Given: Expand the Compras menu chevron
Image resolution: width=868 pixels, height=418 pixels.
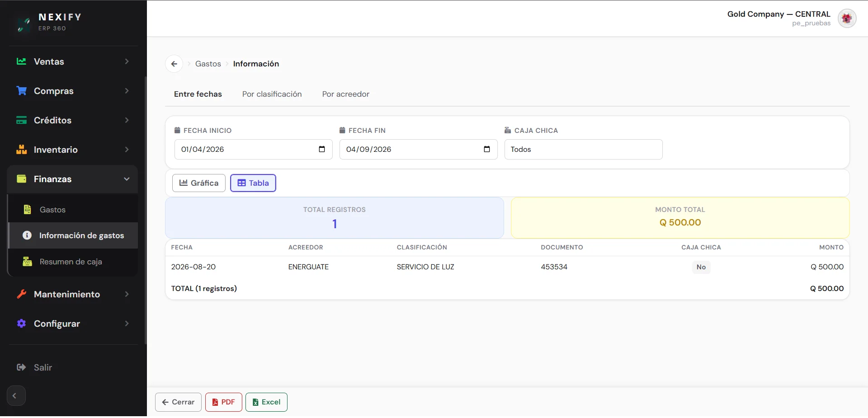Looking at the screenshot, I should 127,91.
